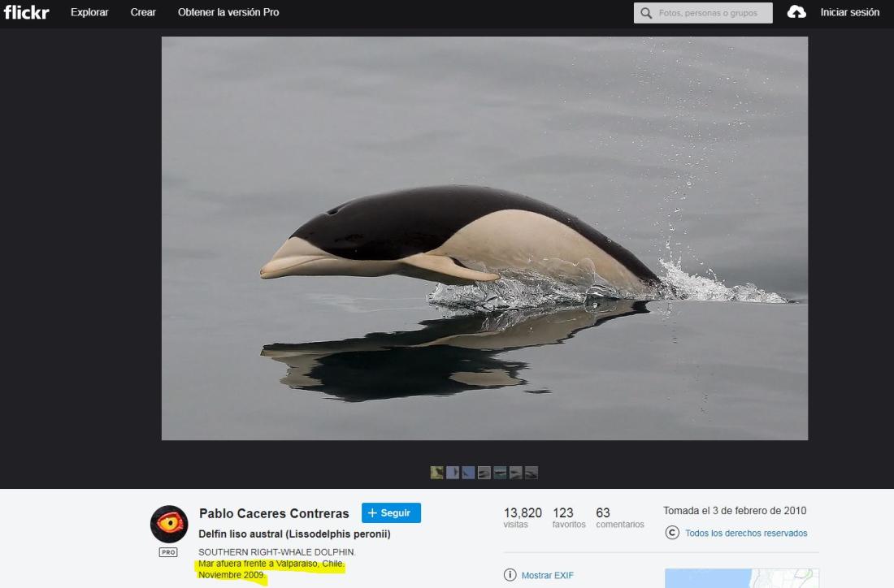This screenshot has height=588, width=894.
Task: Click the search magnifier icon
Action: (x=646, y=13)
